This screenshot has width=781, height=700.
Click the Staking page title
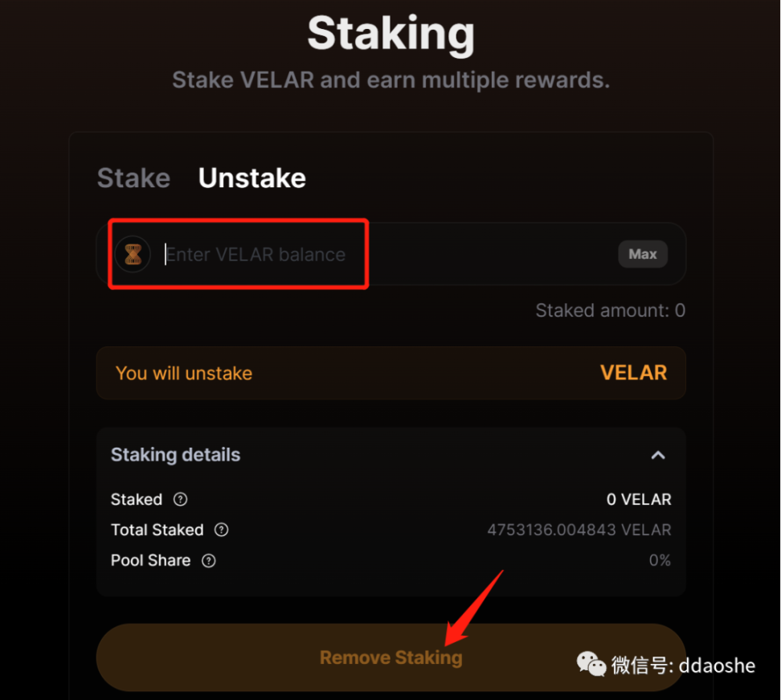(x=390, y=34)
